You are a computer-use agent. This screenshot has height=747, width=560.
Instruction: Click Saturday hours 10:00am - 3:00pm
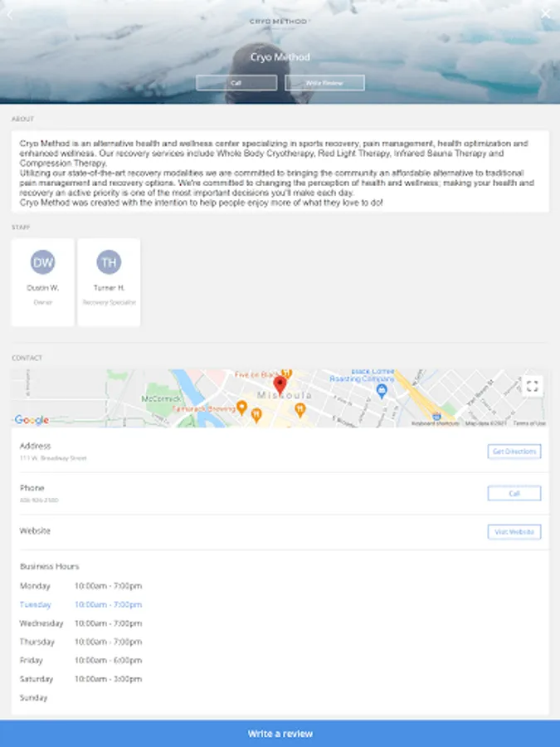[x=108, y=679]
